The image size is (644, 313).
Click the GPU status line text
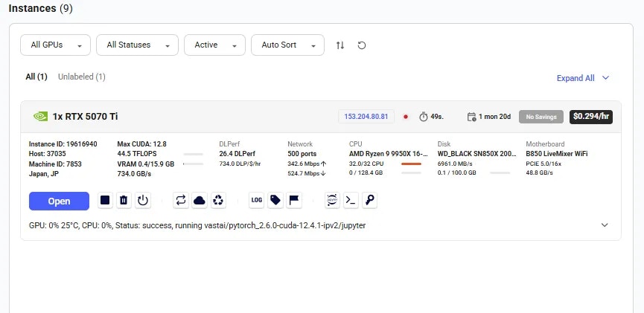click(x=197, y=225)
